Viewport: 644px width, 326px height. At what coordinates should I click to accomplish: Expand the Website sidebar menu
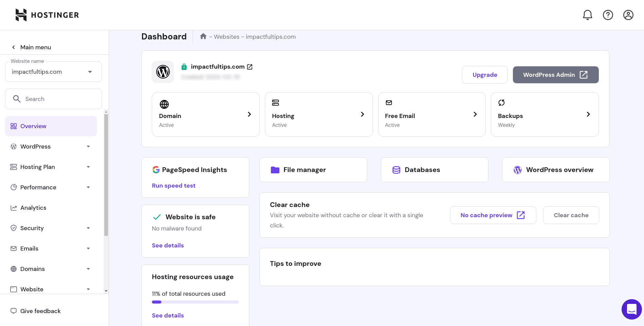(x=88, y=289)
